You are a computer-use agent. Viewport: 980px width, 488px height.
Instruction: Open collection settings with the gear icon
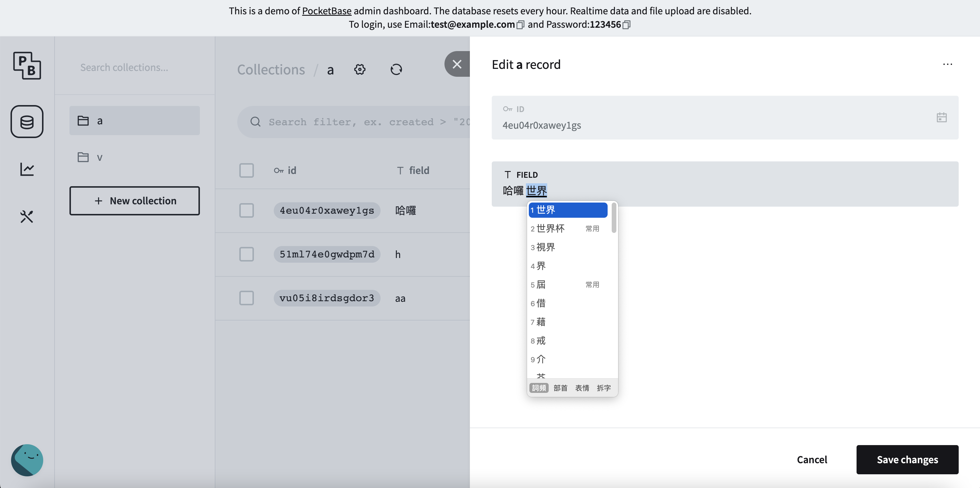coord(360,69)
